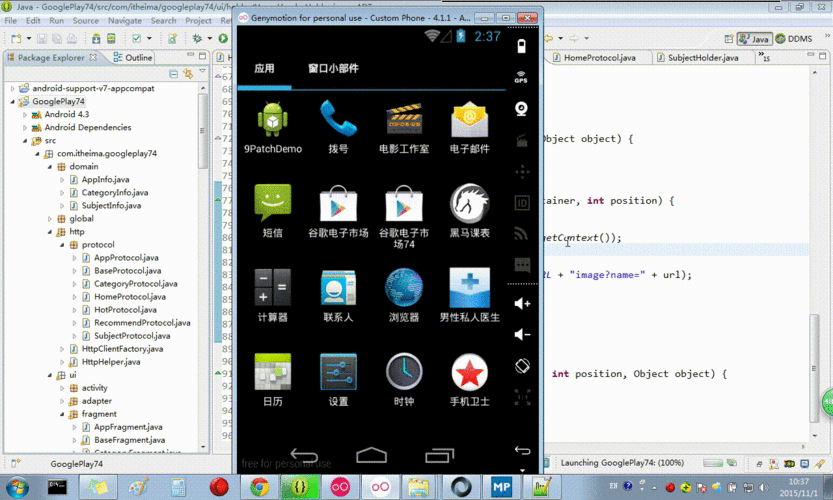Click the Windows Start button

[18, 487]
